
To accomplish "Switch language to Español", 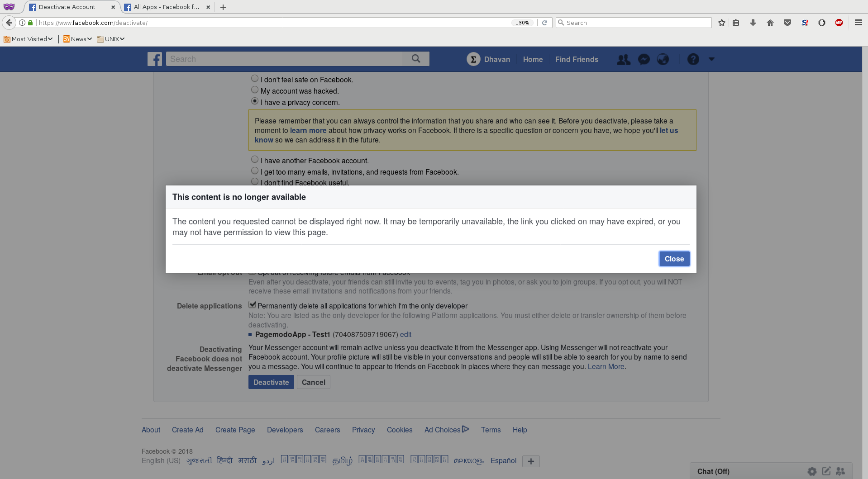I will [x=503, y=460].
